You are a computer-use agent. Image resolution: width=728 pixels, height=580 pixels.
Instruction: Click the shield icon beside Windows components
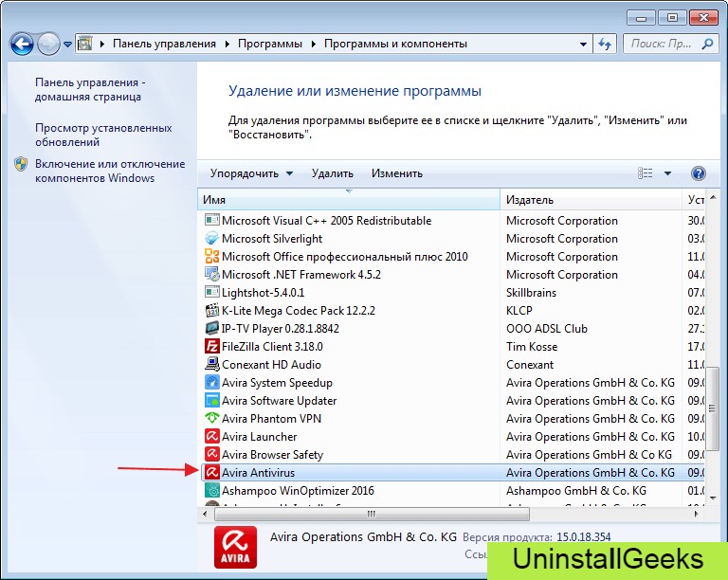tap(21, 164)
